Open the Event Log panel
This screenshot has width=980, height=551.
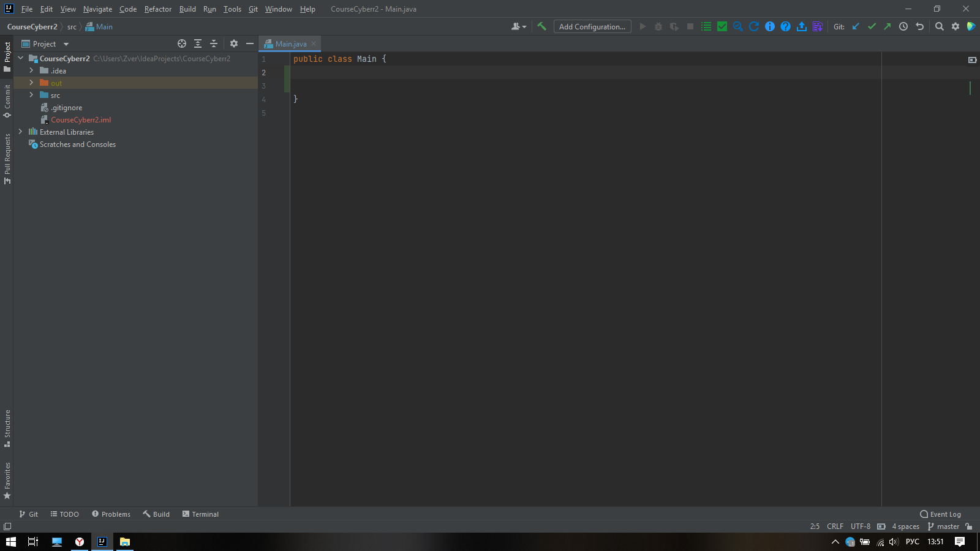pos(940,514)
